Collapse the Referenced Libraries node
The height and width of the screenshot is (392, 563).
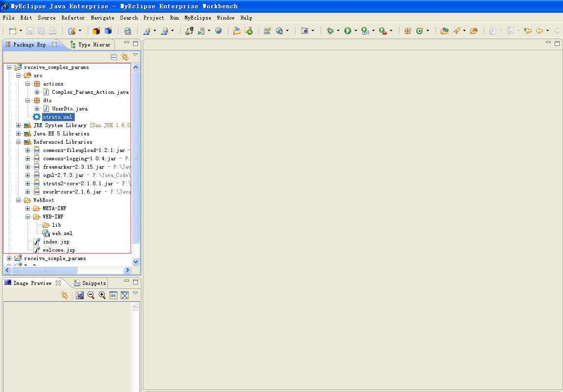(x=18, y=142)
